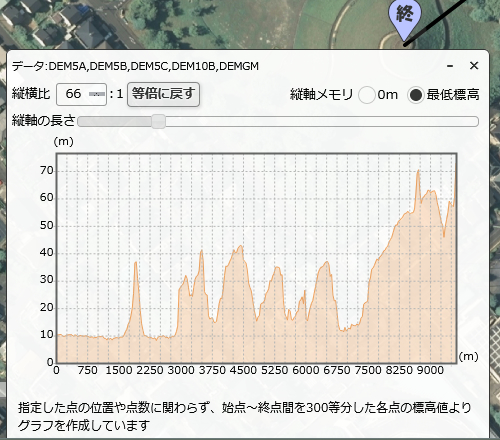
Task: Select the 最低標高 radio button
Action: point(416,95)
